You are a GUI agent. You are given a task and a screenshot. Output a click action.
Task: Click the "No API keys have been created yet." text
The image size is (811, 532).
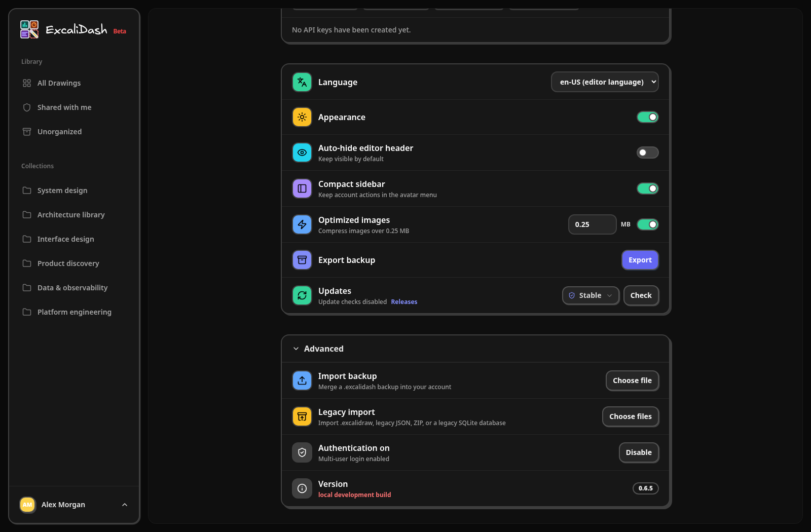(351, 30)
